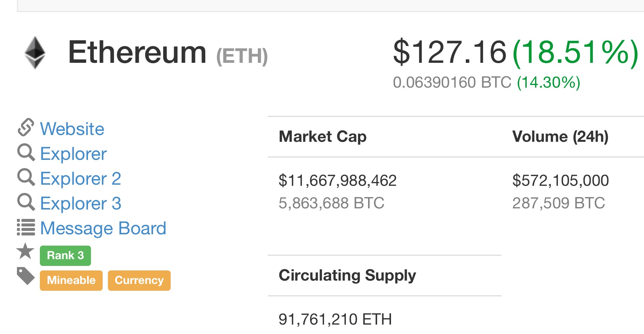
Task: Click the Circulating Supply heading
Action: (347, 276)
